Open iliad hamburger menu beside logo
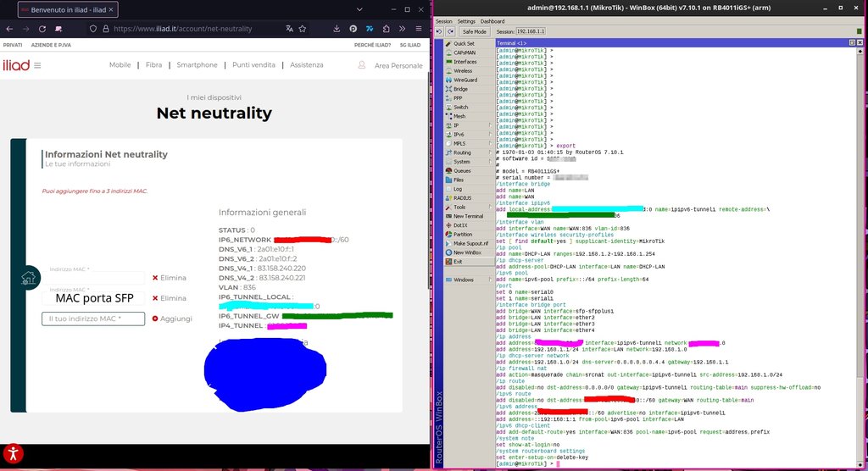Viewport: 868px width, 471px height. pos(37,65)
